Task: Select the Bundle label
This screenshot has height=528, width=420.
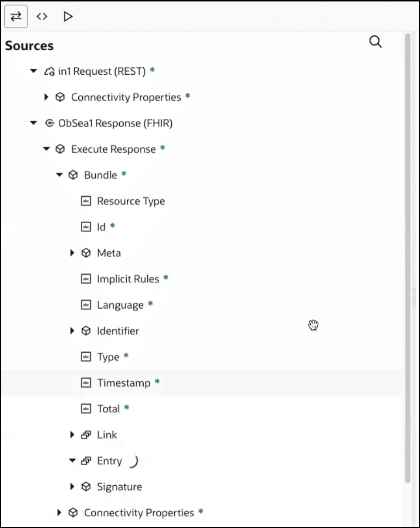Action: 101,175
